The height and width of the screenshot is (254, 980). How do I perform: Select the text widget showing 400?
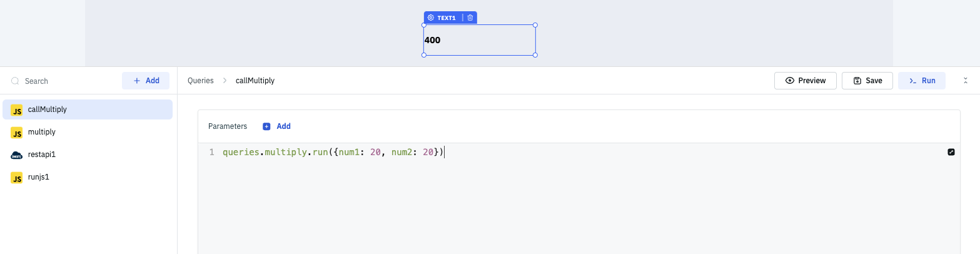click(479, 40)
